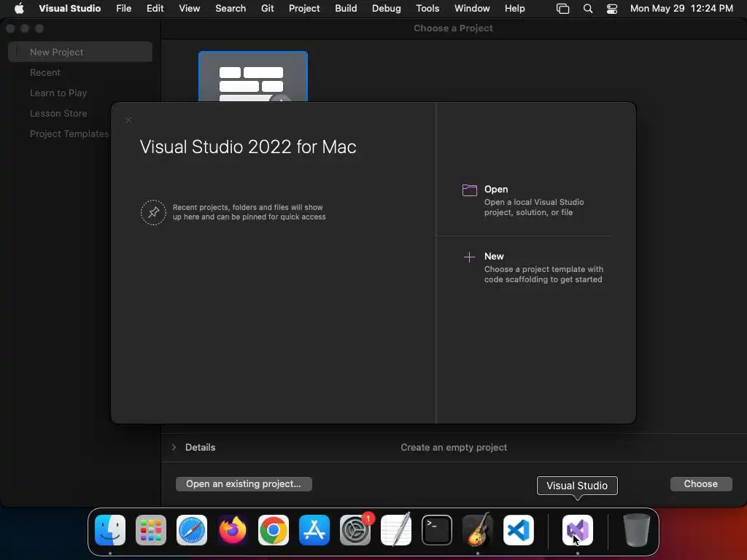Open the Git menu

click(267, 8)
